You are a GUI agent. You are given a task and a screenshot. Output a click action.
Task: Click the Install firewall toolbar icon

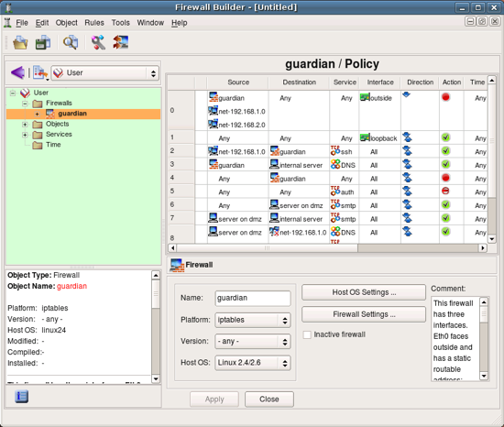click(121, 42)
